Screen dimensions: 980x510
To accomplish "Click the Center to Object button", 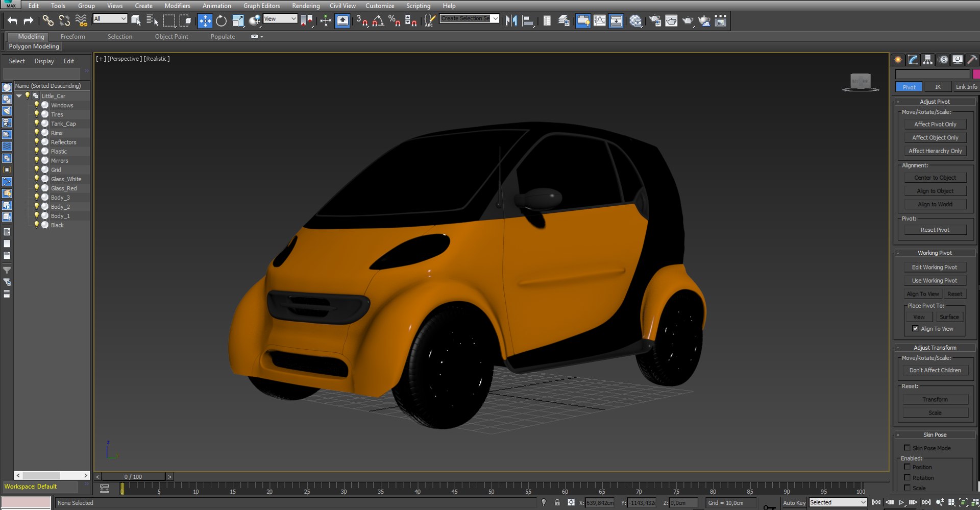I will point(935,178).
